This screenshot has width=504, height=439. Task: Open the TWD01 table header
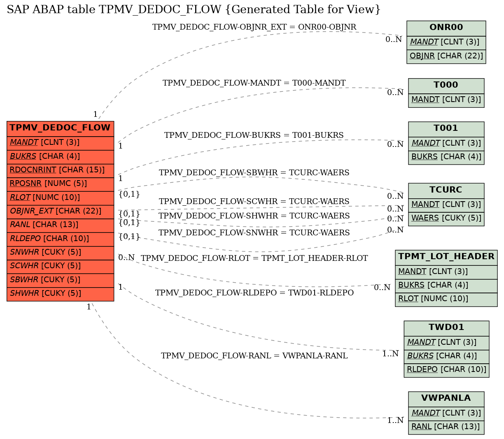[446, 328]
